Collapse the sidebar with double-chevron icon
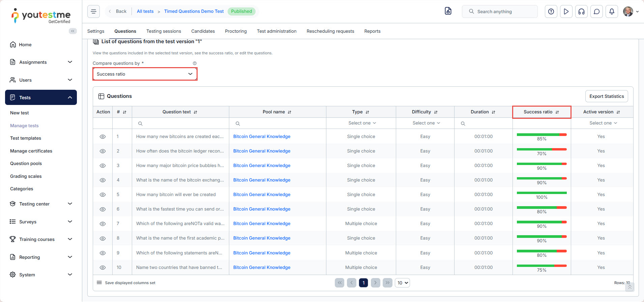The image size is (644, 302). tap(72, 31)
